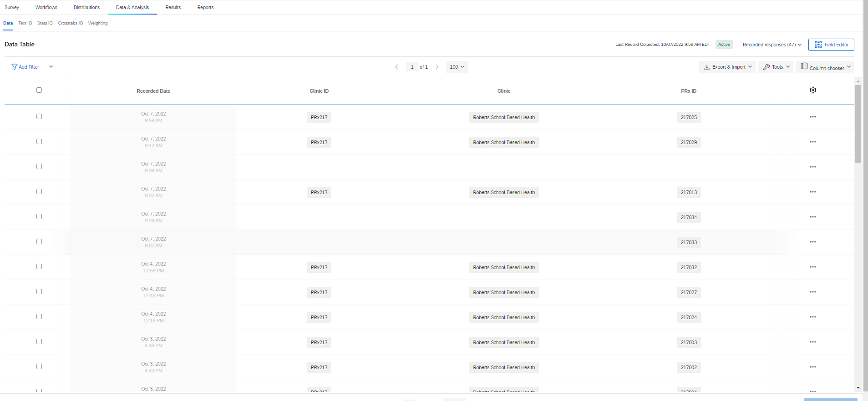
Task: Switch to the Survey tab
Action: 12,7
